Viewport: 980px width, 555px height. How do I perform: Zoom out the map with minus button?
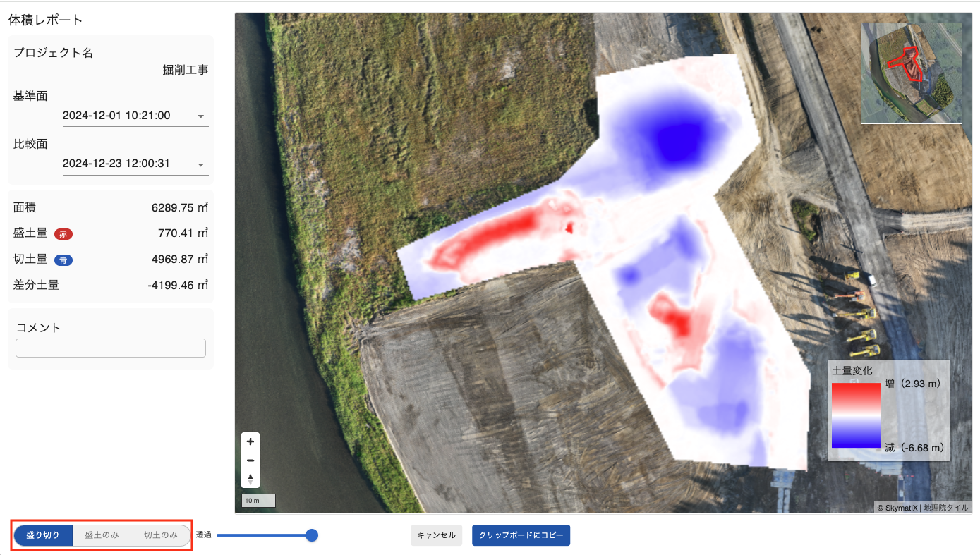250,461
